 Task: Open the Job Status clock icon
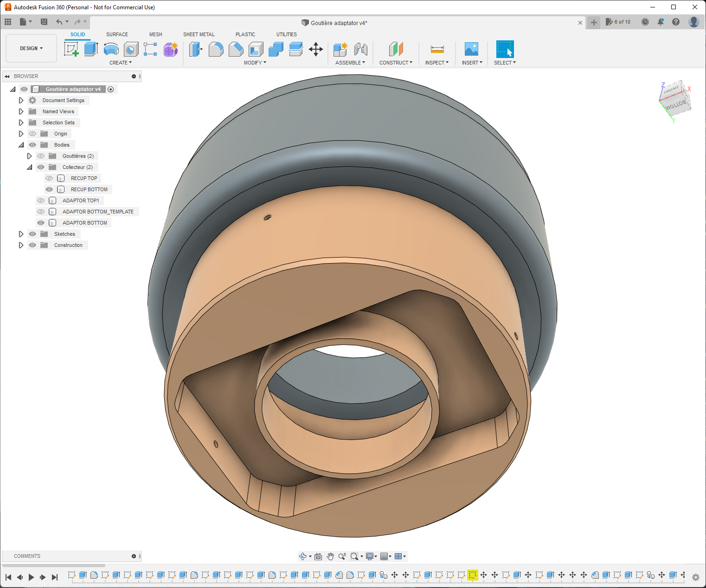(x=645, y=22)
